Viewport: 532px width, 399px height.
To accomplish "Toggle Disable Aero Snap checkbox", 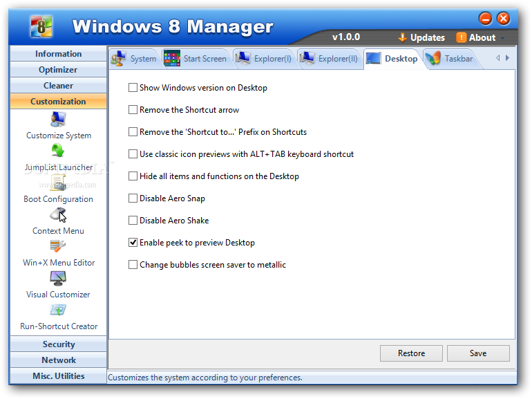I will [x=133, y=198].
